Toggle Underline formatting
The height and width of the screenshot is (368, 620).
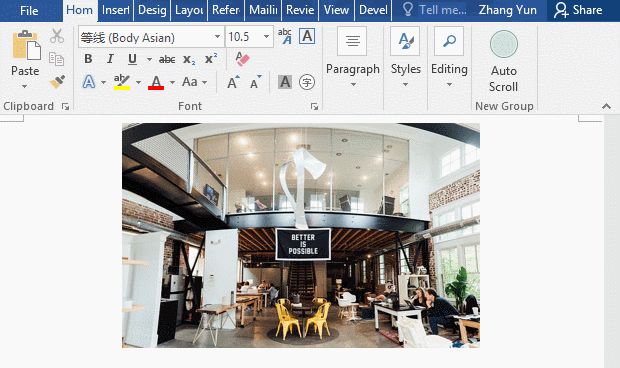click(132, 59)
